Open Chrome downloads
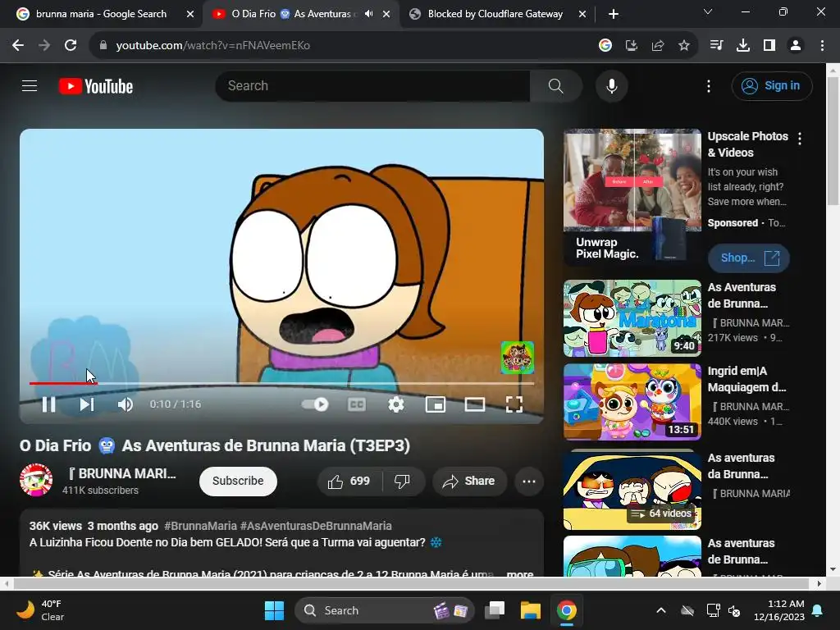 pyautogui.click(x=743, y=46)
